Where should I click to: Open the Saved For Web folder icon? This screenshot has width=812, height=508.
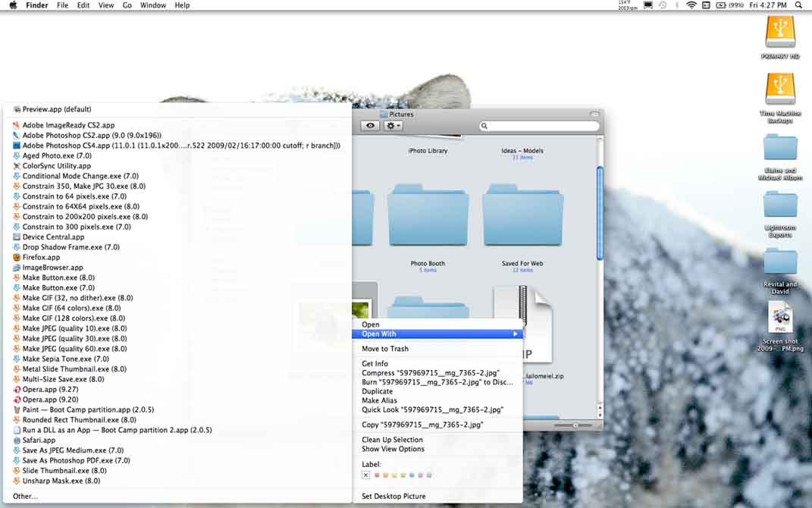tap(522, 215)
